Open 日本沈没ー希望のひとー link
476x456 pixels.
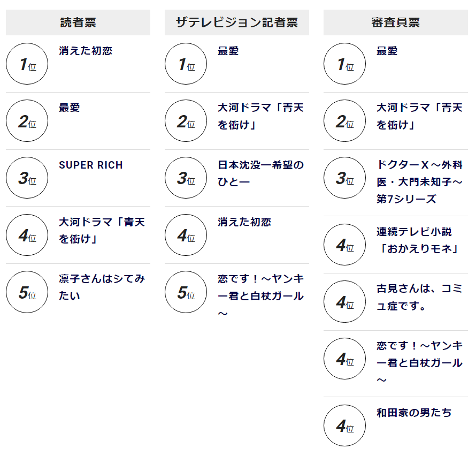pyautogui.click(x=261, y=173)
